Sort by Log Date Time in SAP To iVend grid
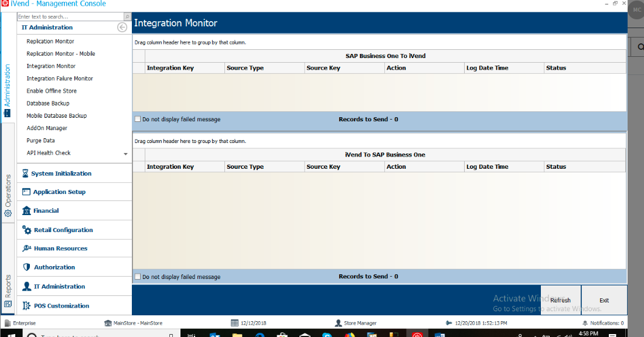Image resolution: width=644 pixels, height=337 pixels. click(x=504, y=68)
